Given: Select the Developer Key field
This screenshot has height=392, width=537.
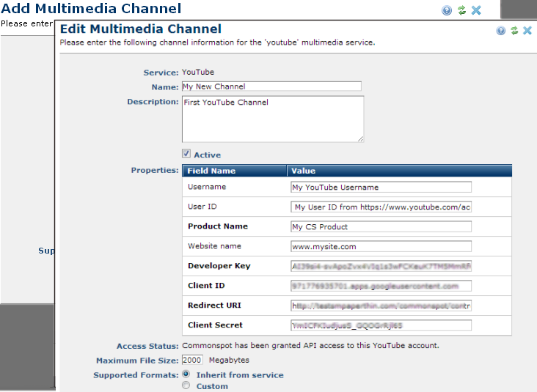Looking at the screenshot, I should pyautogui.click(x=381, y=266).
